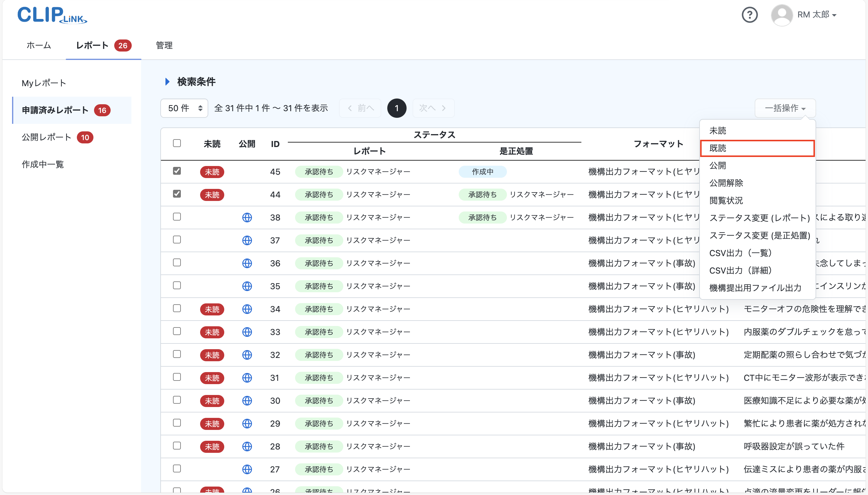Uncheck the checkbox for report 44
The width and height of the screenshot is (868, 495).
(x=177, y=194)
